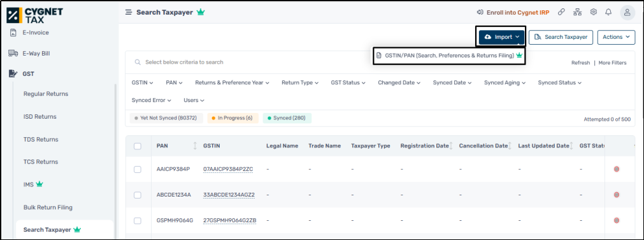Screen dimensions: 644x240
Task: Expand the Changed Date filter
Action: point(399,83)
